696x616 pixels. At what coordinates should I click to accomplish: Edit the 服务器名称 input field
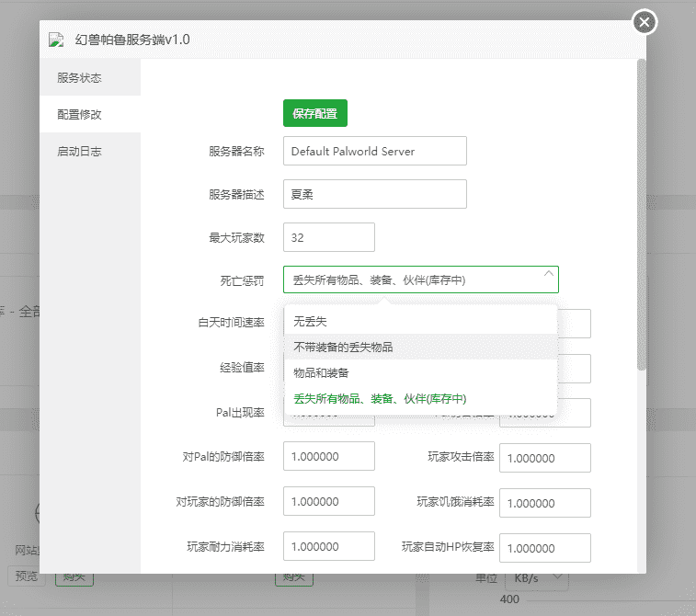(x=374, y=151)
